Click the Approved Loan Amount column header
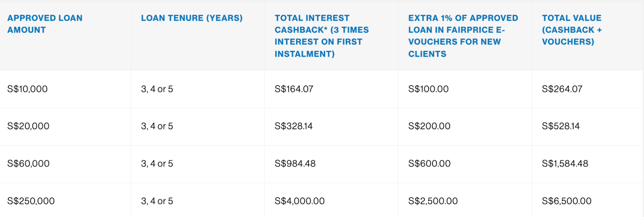The width and height of the screenshot is (644, 217). click(45, 24)
